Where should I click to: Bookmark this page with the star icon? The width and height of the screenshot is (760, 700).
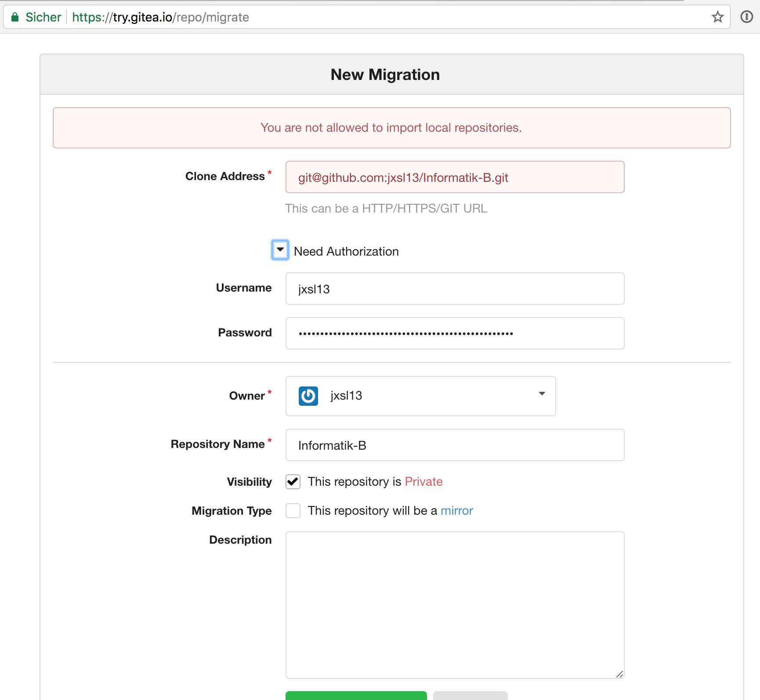click(x=718, y=17)
